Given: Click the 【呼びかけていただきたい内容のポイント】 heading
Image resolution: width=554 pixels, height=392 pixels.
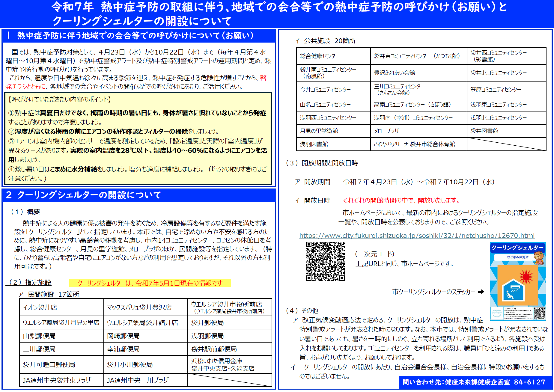Looking at the screenshot, I should click(59, 99).
